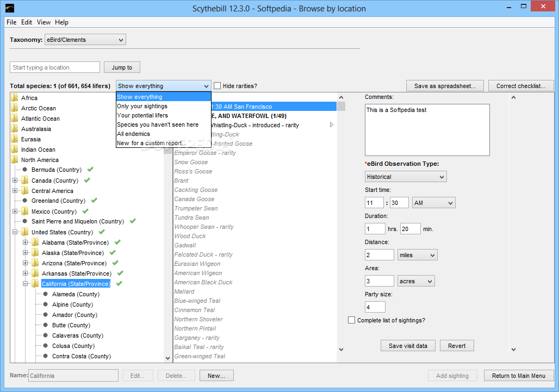Open the AM/PM start time dropdown
Viewport: 559px width, 392px height.
pyautogui.click(x=434, y=203)
